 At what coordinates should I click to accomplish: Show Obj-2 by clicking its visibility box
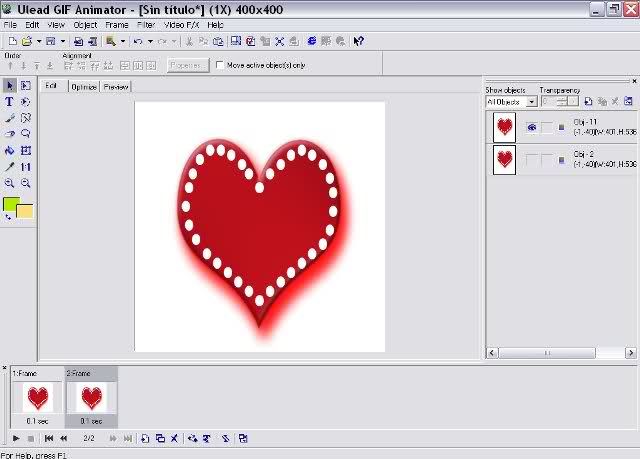(531, 160)
